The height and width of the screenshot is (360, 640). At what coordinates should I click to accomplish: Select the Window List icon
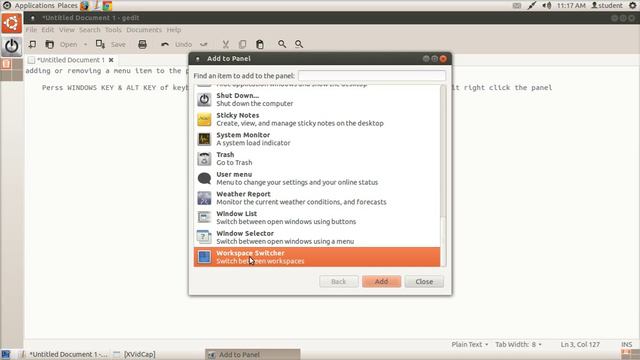point(204,218)
